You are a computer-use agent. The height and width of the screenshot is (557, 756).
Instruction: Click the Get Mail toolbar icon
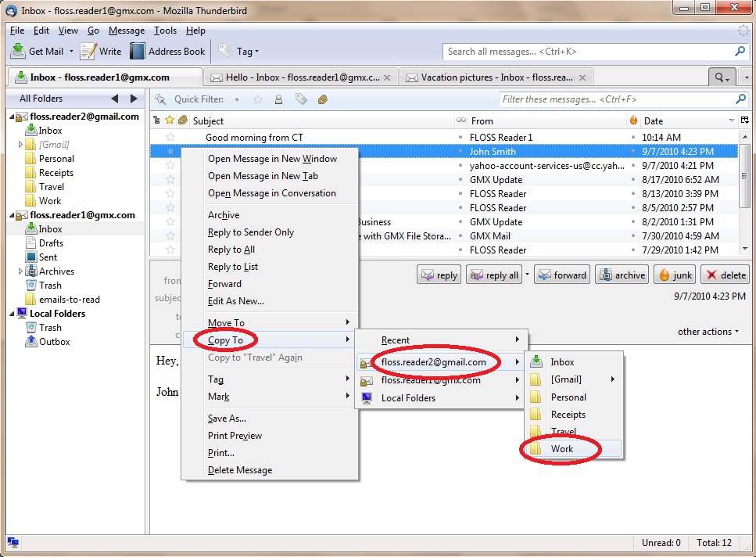point(17,51)
